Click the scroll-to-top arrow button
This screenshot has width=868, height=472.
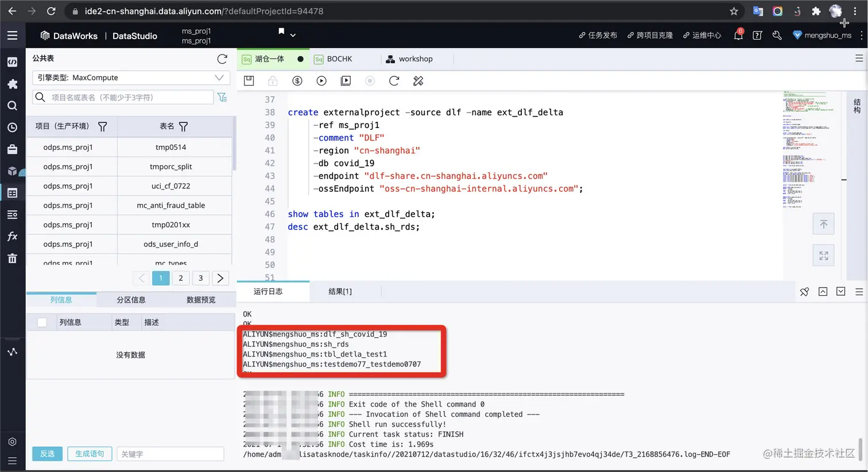(824, 224)
